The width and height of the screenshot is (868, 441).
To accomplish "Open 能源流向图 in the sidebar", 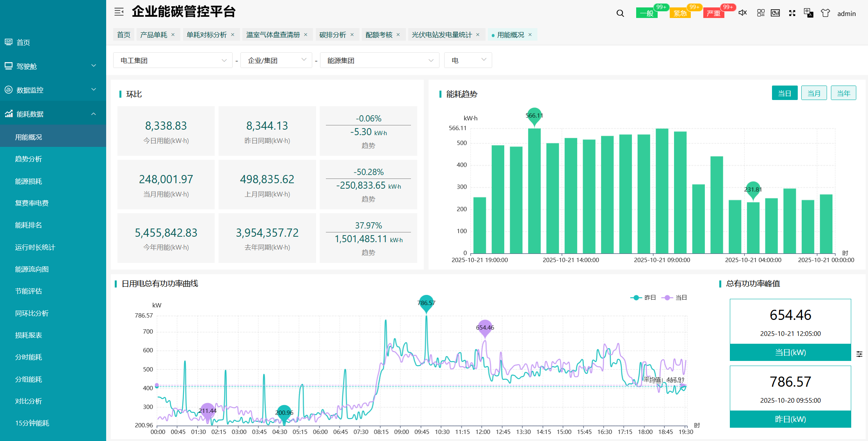I will tap(32, 269).
